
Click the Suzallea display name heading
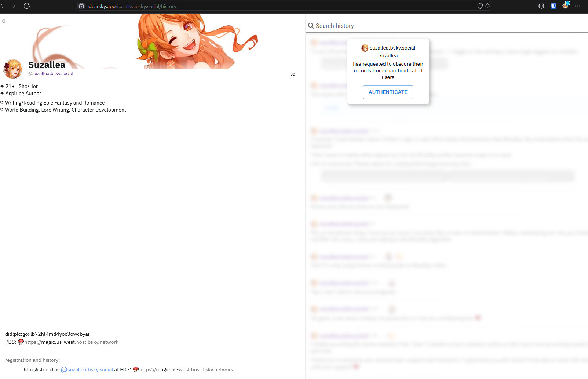(47, 65)
